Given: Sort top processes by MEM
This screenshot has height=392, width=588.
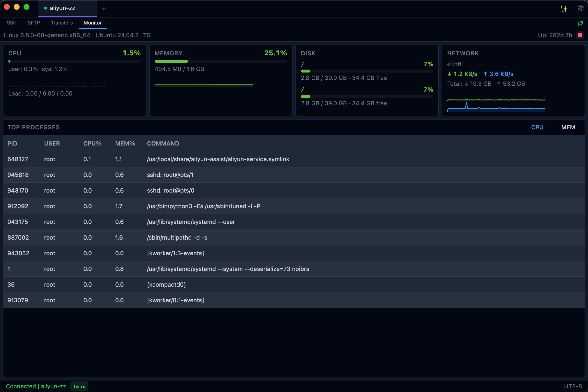Looking at the screenshot, I should [568, 127].
